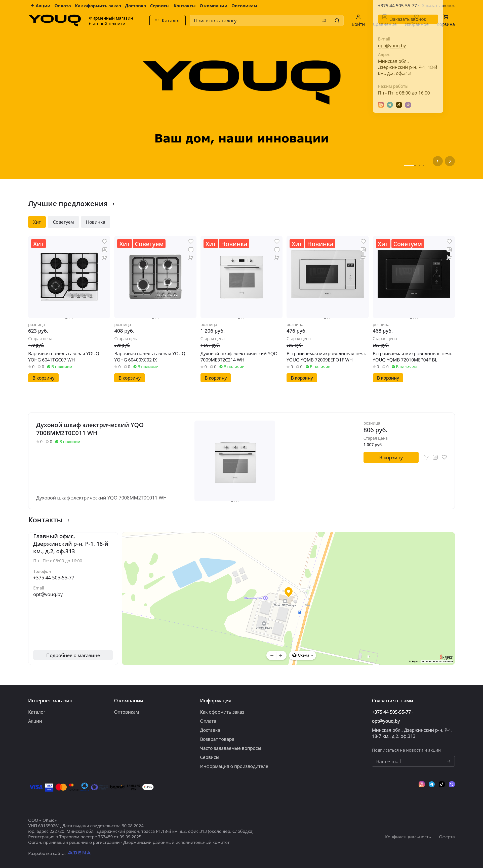Switch to the Советуем tab
Viewport: 483px width, 868px height.
tap(63, 222)
